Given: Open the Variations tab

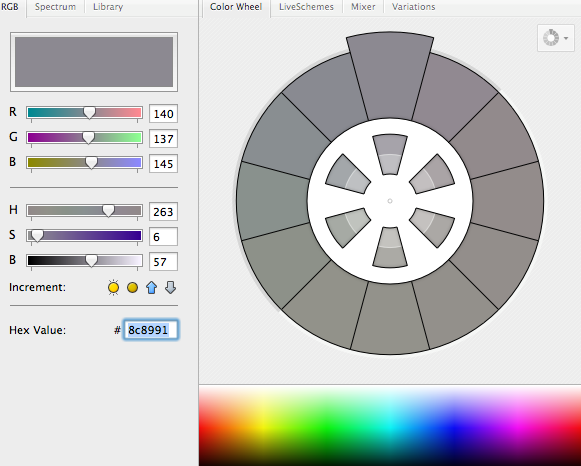Looking at the screenshot, I should click(x=414, y=7).
